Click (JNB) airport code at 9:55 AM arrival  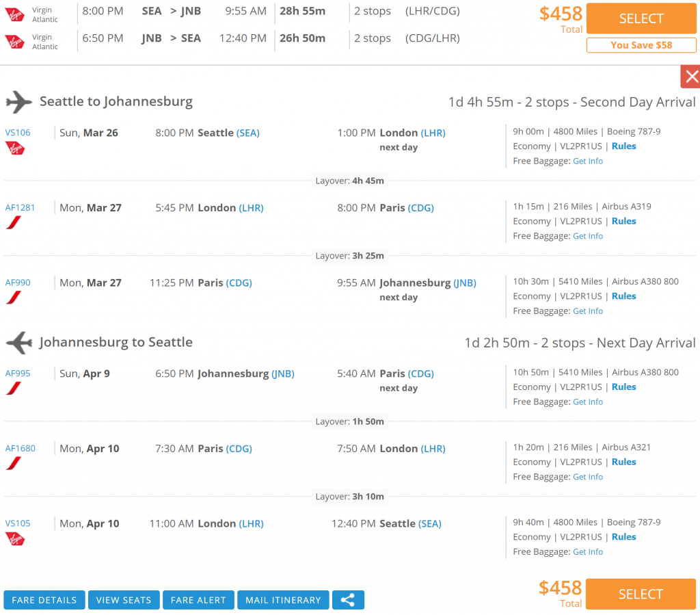pyautogui.click(x=465, y=283)
